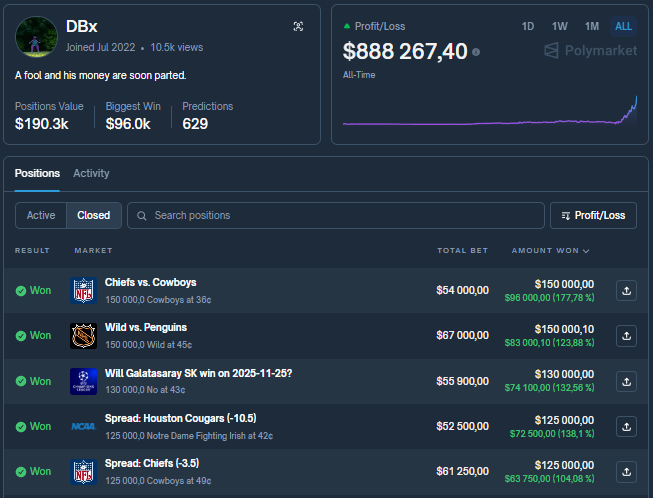The image size is (653, 498).
Task: Click NFL logo for Chiefs vs. Cowboys
Action: pyautogui.click(x=83, y=291)
